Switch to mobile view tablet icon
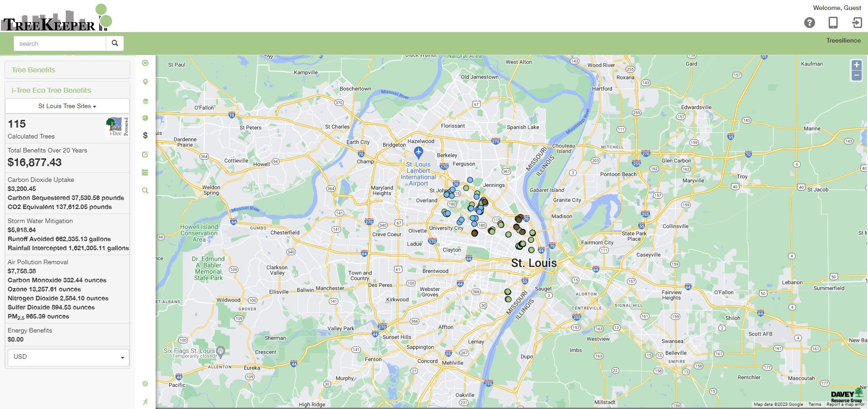 click(833, 23)
